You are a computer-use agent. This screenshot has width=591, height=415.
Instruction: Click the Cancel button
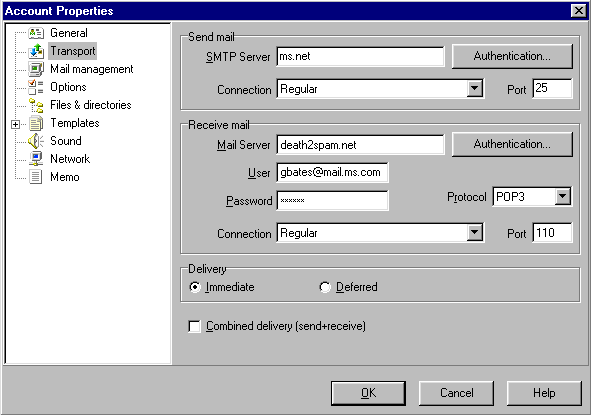coord(456,393)
